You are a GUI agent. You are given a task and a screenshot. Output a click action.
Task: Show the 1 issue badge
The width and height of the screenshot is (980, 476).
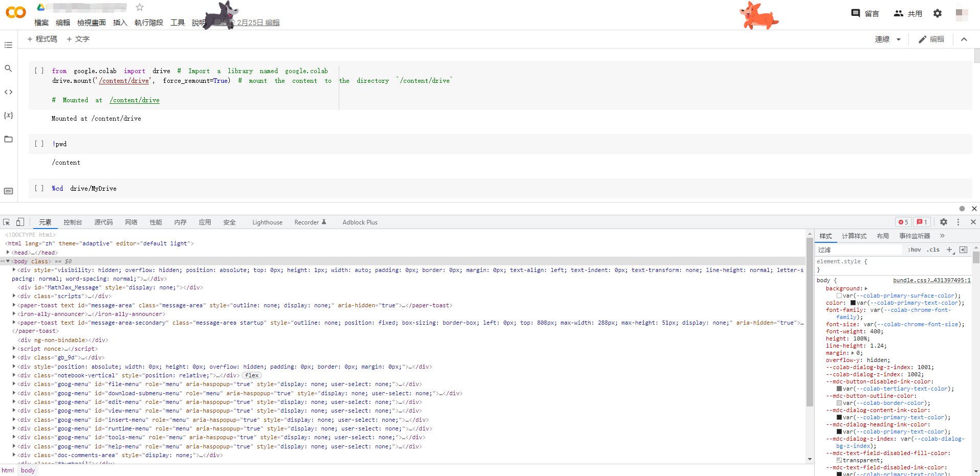(x=922, y=222)
